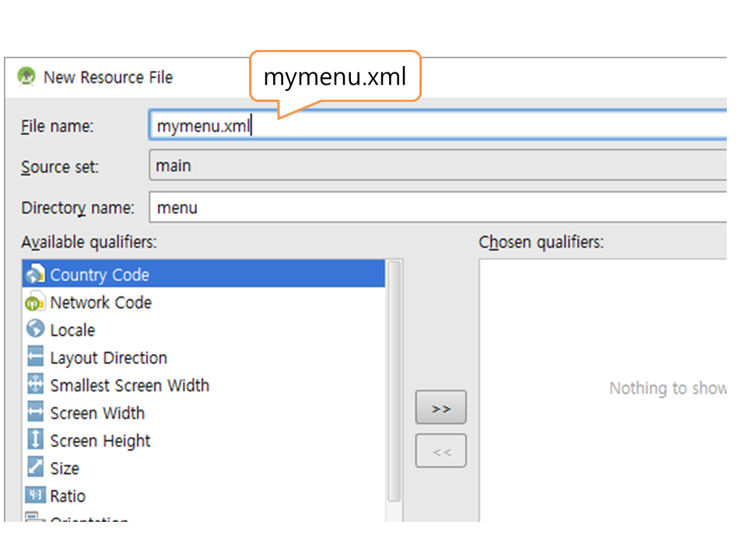Click the Screen Width qualifier icon
Image resolution: width=747 pixels, height=560 pixels.
[35, 413]
